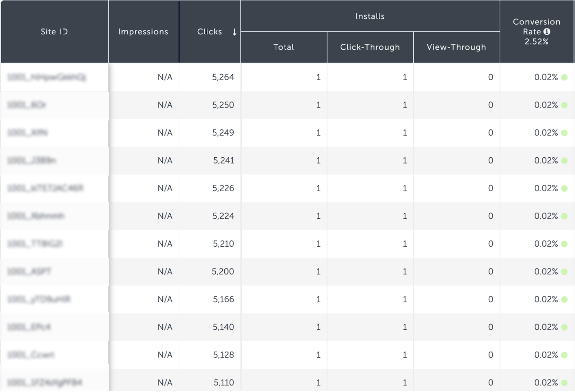The width and height of the screenshot is (575, 392).
Task: Click the Installs group header
Action: pyautogui.click(x=370, y=16)
